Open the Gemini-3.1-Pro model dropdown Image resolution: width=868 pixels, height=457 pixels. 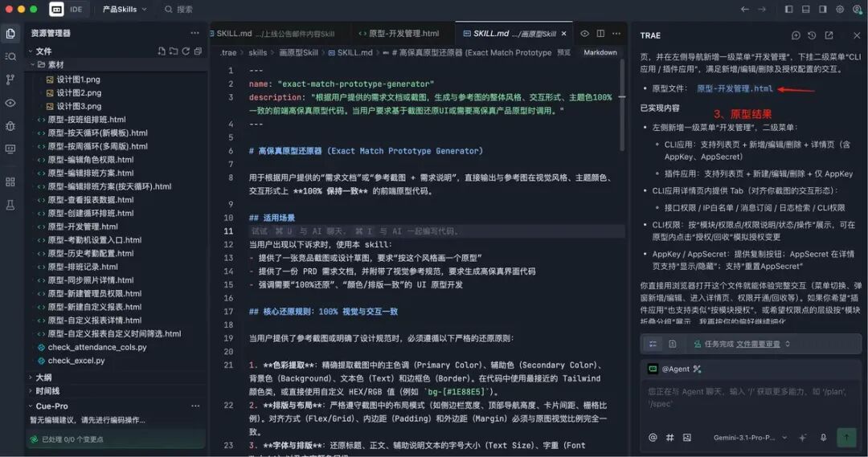point(750,438)
